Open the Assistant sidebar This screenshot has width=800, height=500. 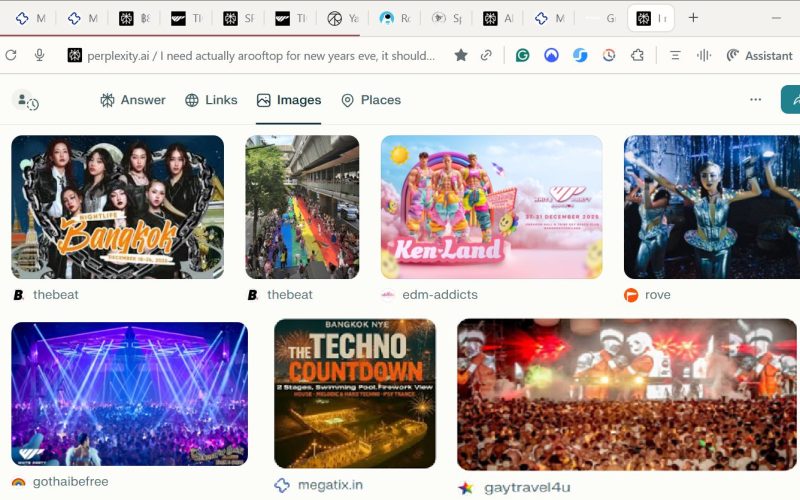[x=759, y=55]
